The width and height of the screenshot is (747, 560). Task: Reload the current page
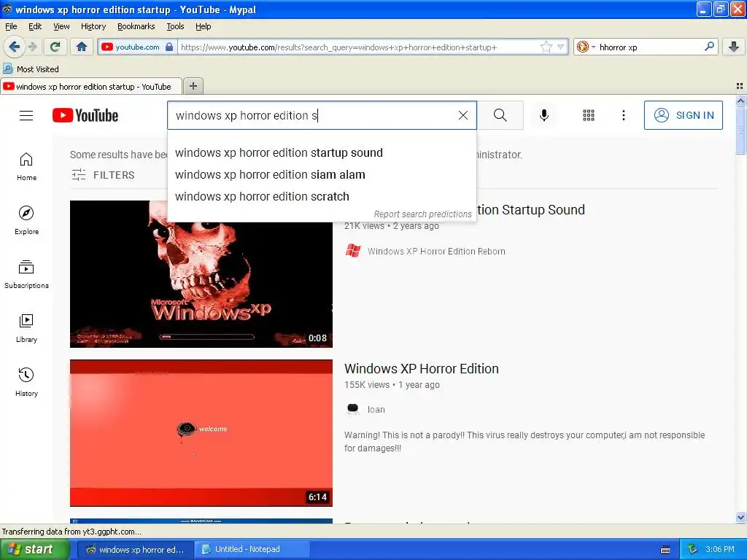[55, 47]
